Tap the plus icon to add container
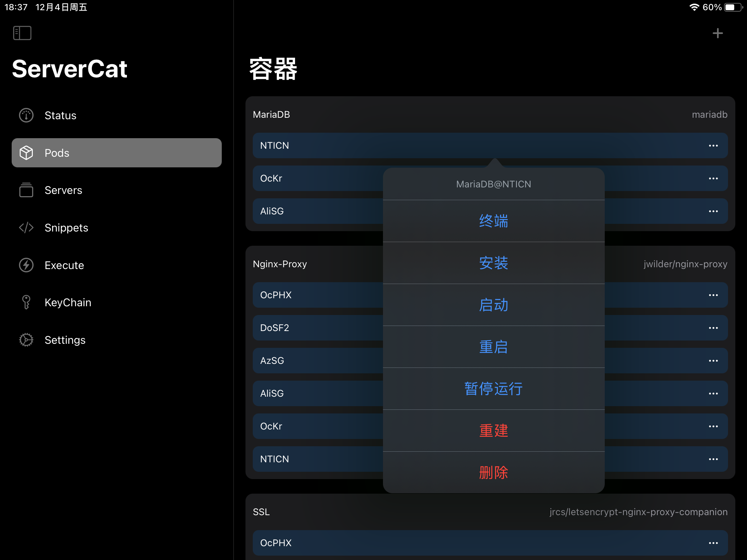Viewport: 747px width, 560px height. click(717, 33)
